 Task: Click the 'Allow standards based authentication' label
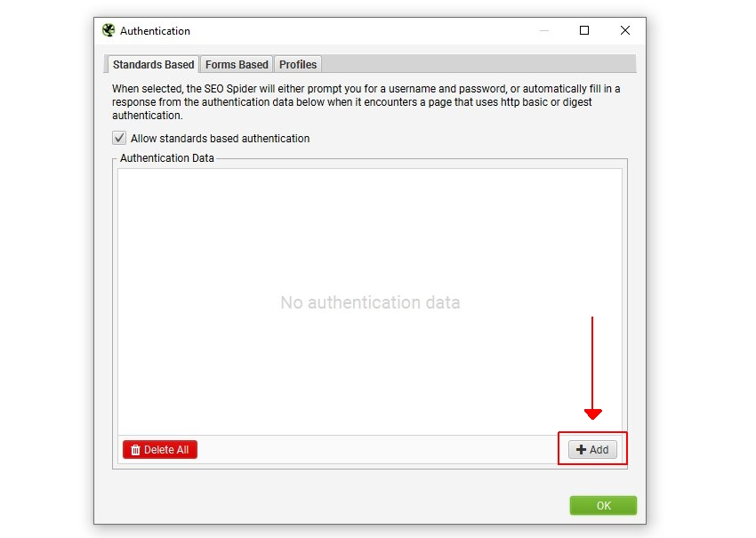pos(221,139)
